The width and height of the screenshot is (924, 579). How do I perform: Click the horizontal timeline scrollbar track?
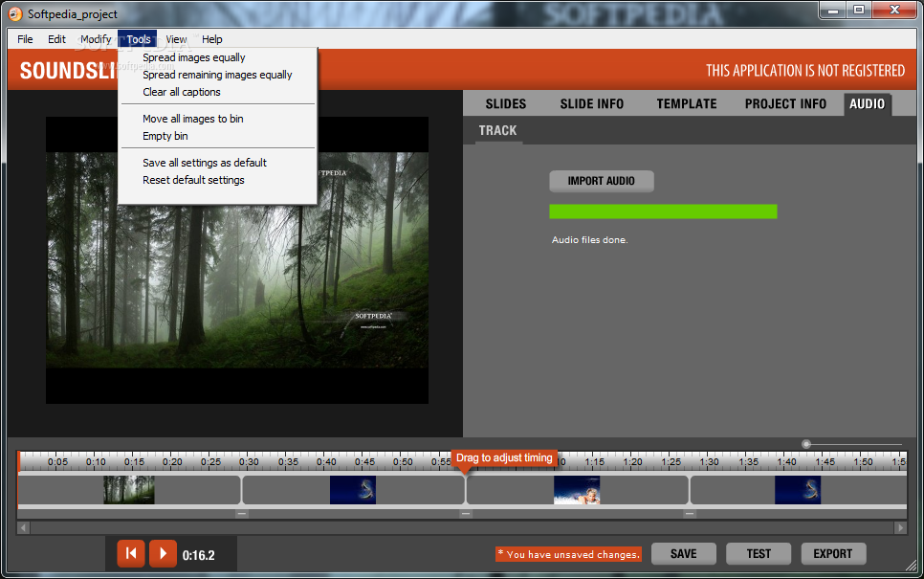click(x=462, y=527)
